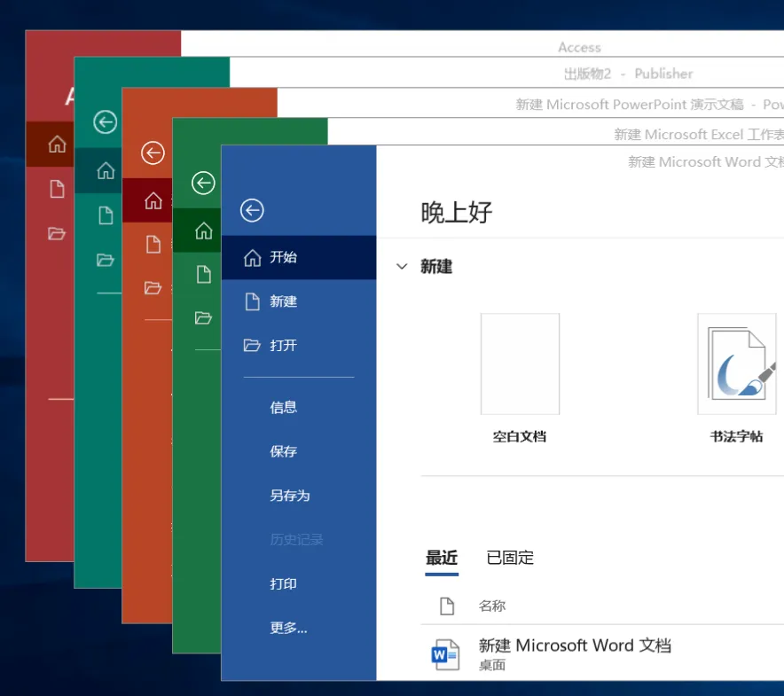Select 打开 in Word sidebar menu

pos(299,346)
